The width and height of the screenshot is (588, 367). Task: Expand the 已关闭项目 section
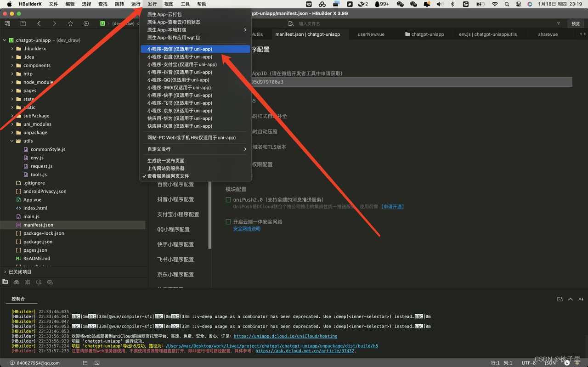pos(5,272)
